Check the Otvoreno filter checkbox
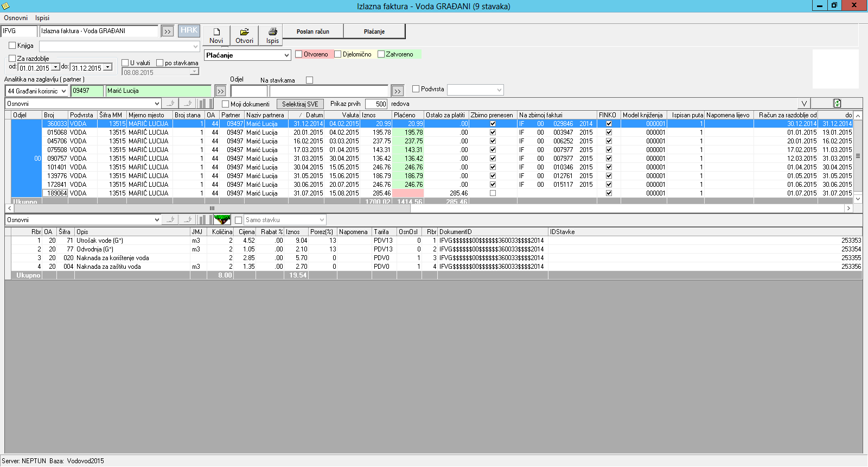This screenshot has height=467, width=868. coord(298,54)
